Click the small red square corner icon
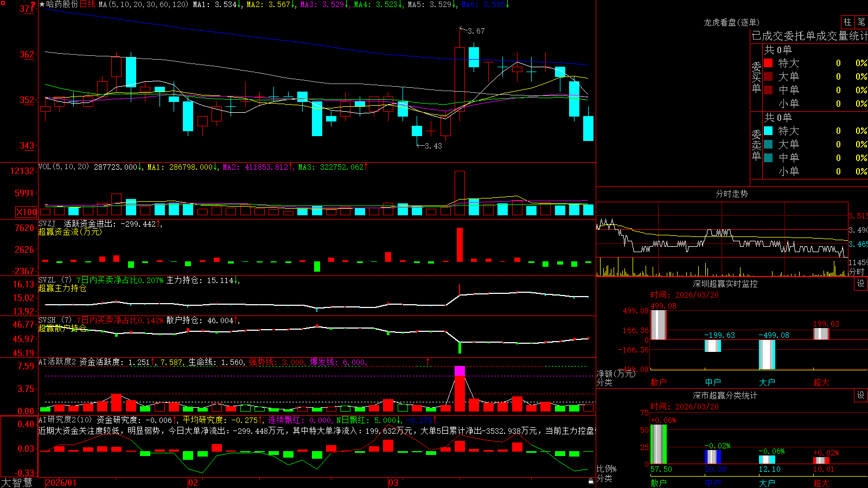Screen dimensions: 868x488 coord(2,2)
